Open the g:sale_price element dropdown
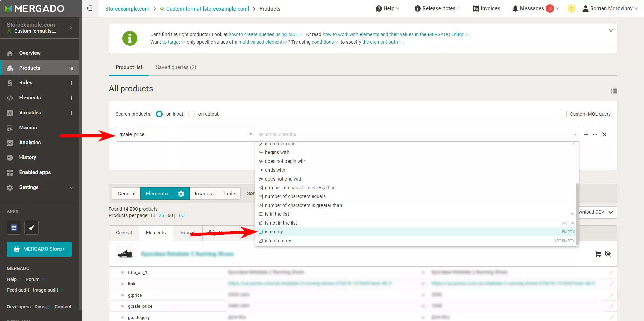Image resolution: width=644 pixels, height=321 pixels. pos(185,134)
